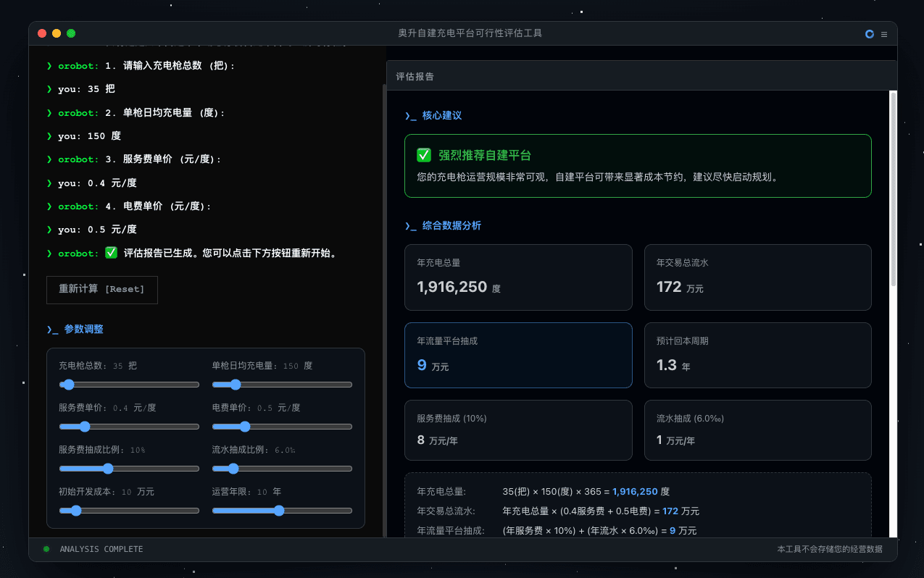Viewport: 924px width, 578px height.
Task: Select the highlighted 年流量平台抽成 card
Action: point(518,355)
